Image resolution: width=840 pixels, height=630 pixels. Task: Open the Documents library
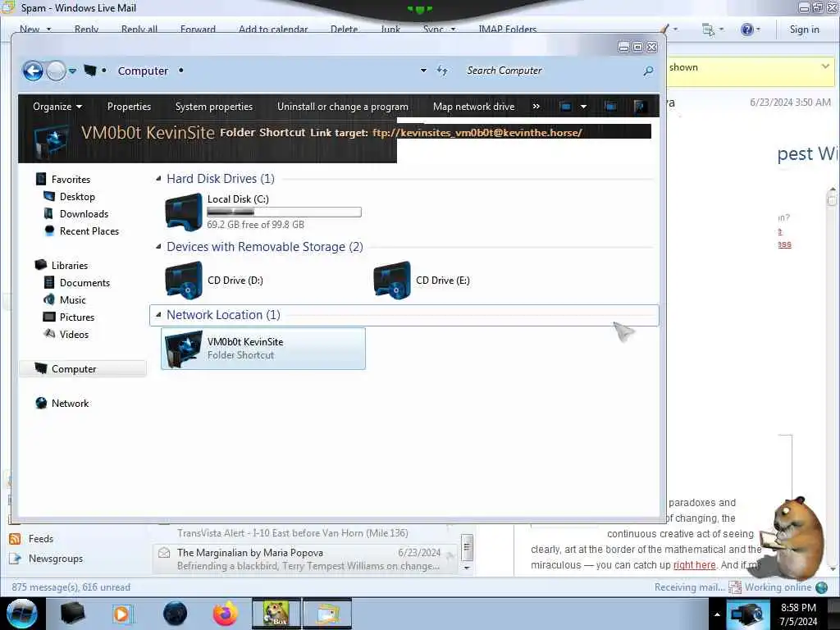(84, 282)
